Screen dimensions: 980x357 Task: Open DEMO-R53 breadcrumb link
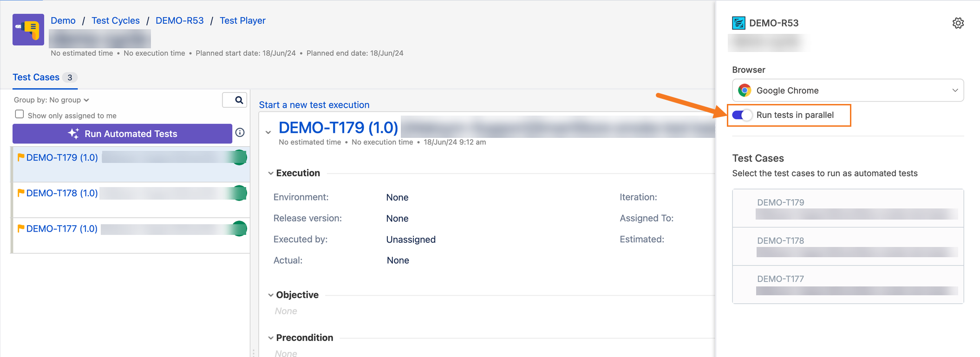tap(180, 20)
